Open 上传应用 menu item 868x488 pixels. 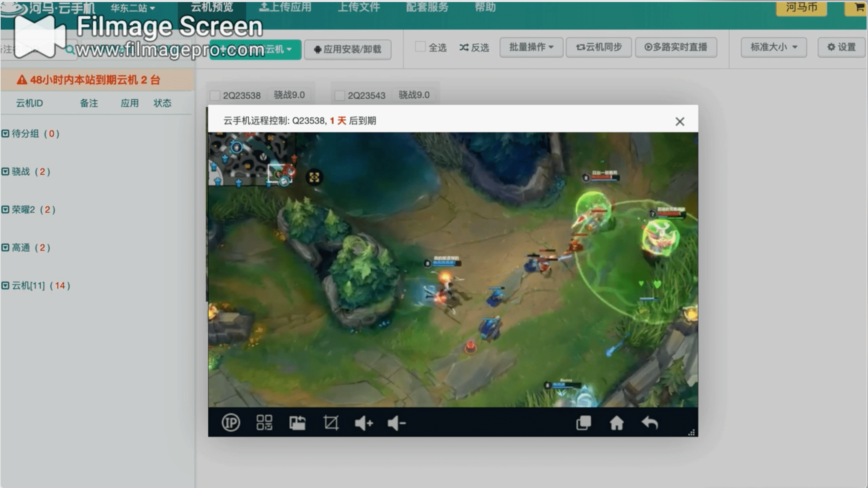point(285,7)
